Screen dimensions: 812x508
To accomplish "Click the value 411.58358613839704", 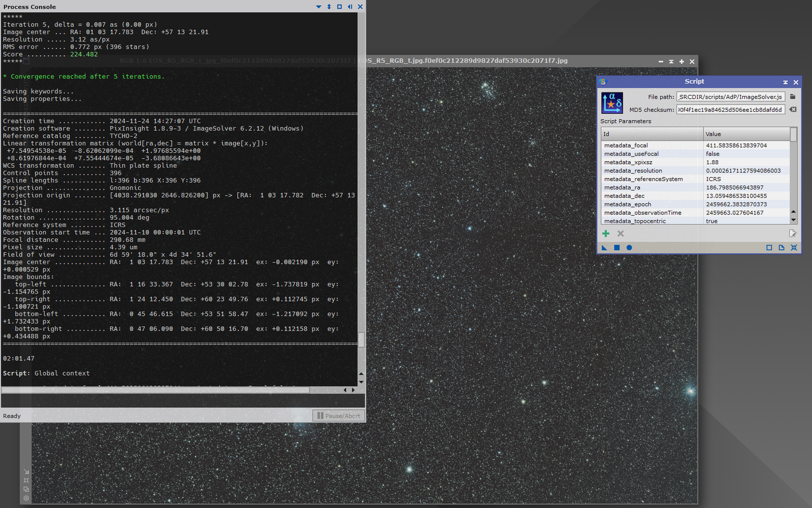I will (736, 145).
